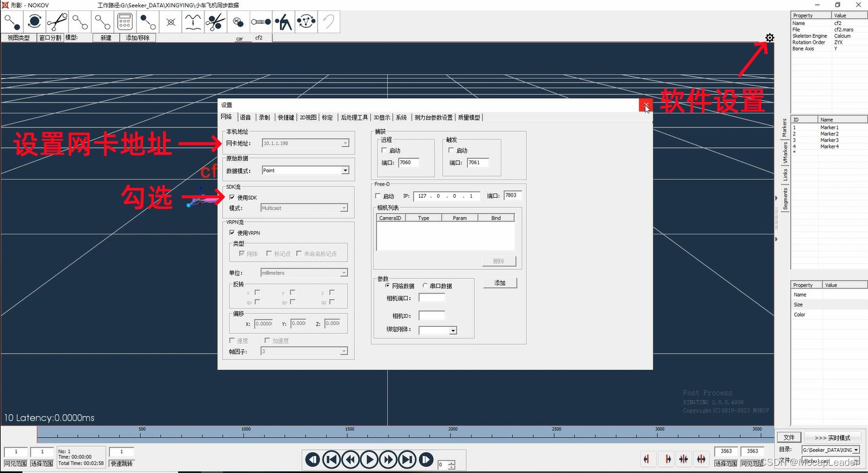Click the first link tool with filled endpoint

coord(13,22)
